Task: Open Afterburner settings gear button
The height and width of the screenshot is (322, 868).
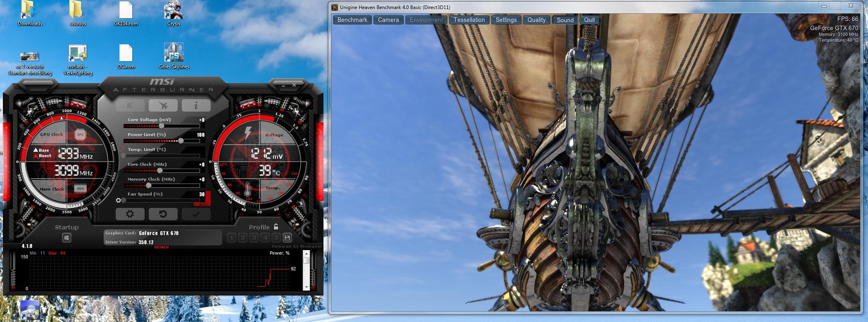Action: point(130,214)
